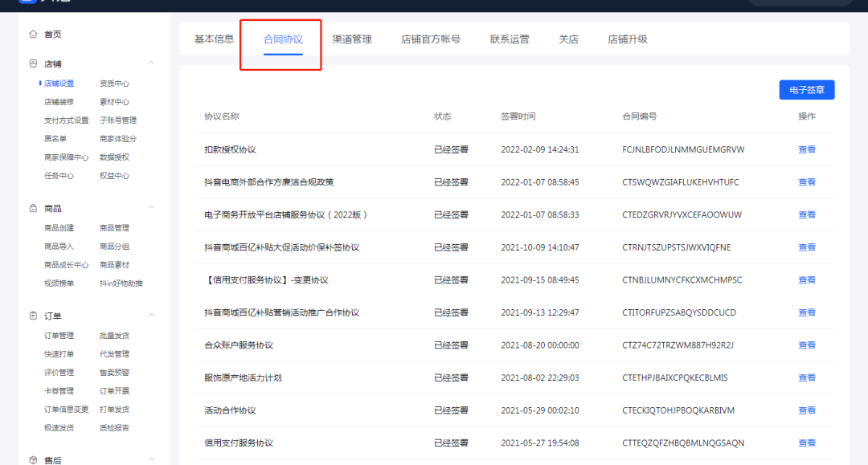View the 服饰原产地活力计划 agreement
The image size is (868, 465).
tap(807, 377)
